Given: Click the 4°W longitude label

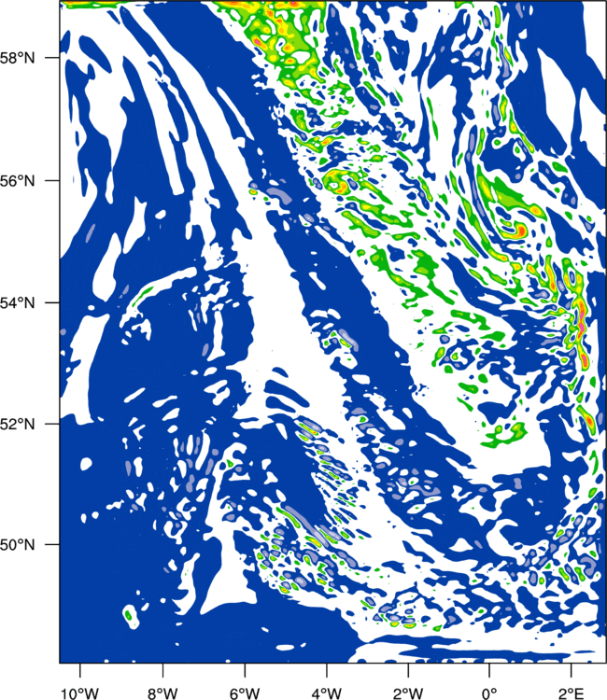Looking at the screenshot, I should (x=327, y=693).
